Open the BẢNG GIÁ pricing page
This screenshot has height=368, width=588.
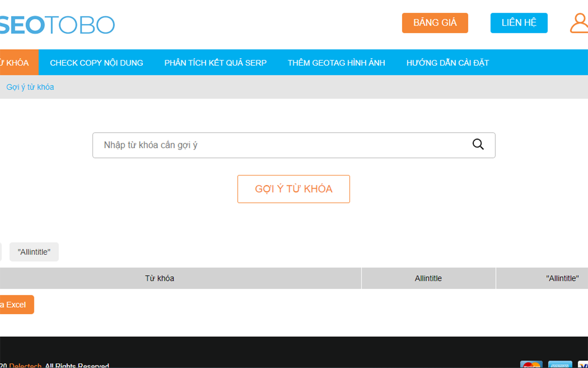pyautogui.click(x=435, y=23)
